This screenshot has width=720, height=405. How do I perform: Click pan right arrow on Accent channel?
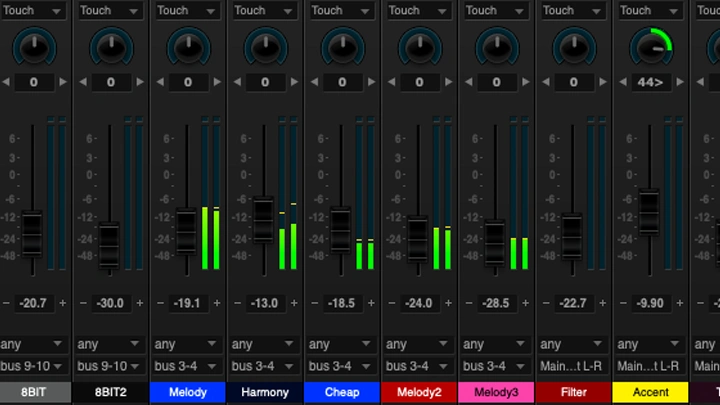(x=680, y=82)
